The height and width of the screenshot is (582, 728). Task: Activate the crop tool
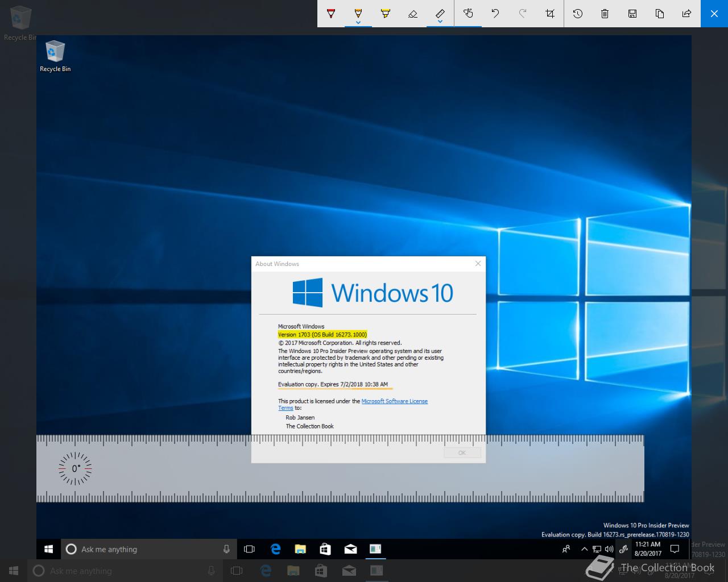[x=550, y=13]
